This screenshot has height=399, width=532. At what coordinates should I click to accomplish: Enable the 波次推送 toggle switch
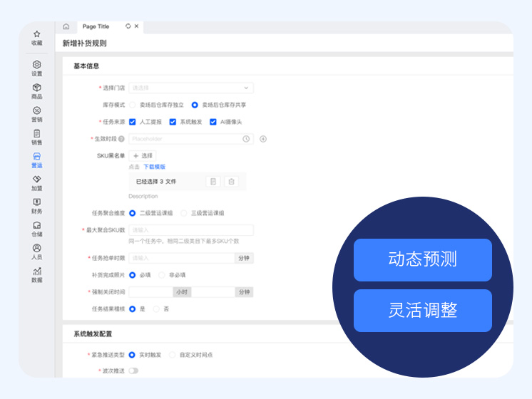[x=133, y=370]
